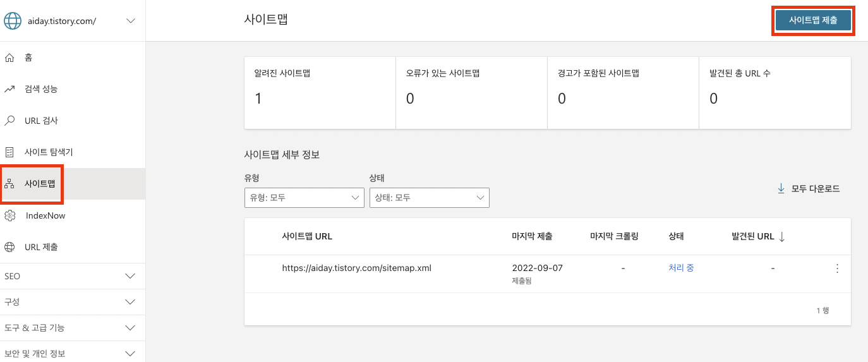Image resolution: width=868 pixels, height=362 pixels.
Task: Sort by 발견된 URL arrow
Action: click(781, 236)
